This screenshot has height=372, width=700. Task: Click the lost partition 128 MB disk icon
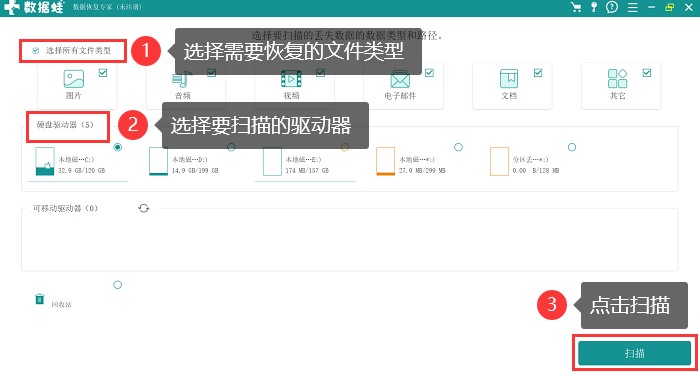click(499, 162)
